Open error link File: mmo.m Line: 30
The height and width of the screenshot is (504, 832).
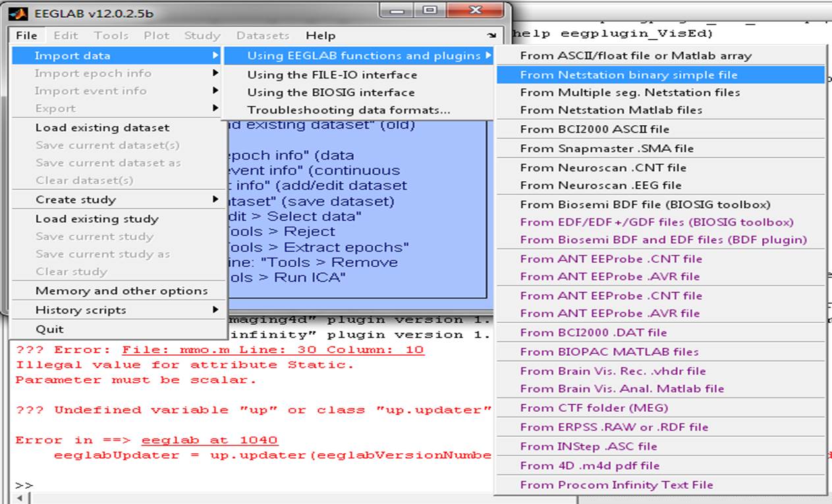tap(273, 350)
